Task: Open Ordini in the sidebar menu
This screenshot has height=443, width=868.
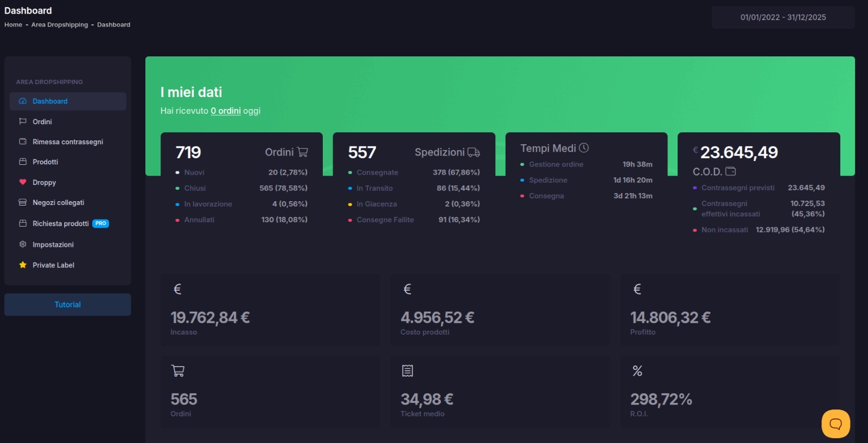Action: tap(68, 121)
